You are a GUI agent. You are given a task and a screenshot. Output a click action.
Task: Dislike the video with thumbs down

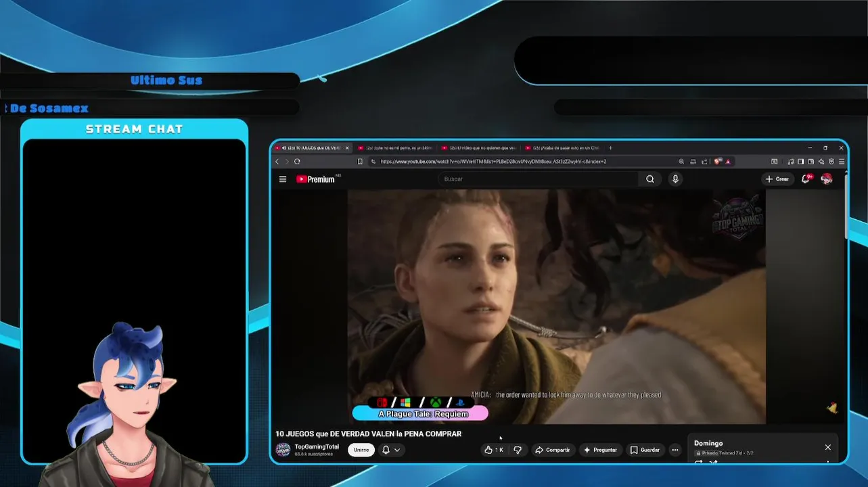pyautogui.click(x=518, y=450)
